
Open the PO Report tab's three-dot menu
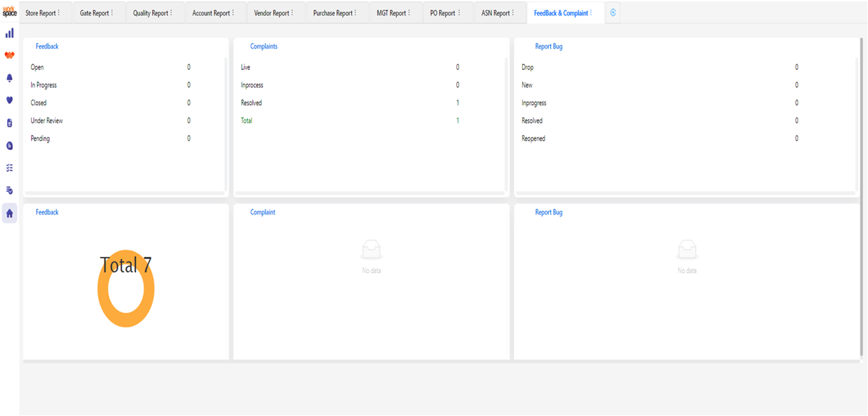[x=458, y=13]
